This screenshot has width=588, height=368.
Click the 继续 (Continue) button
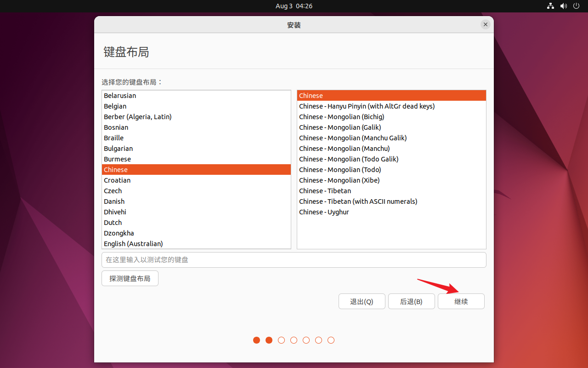click(461, 302)
